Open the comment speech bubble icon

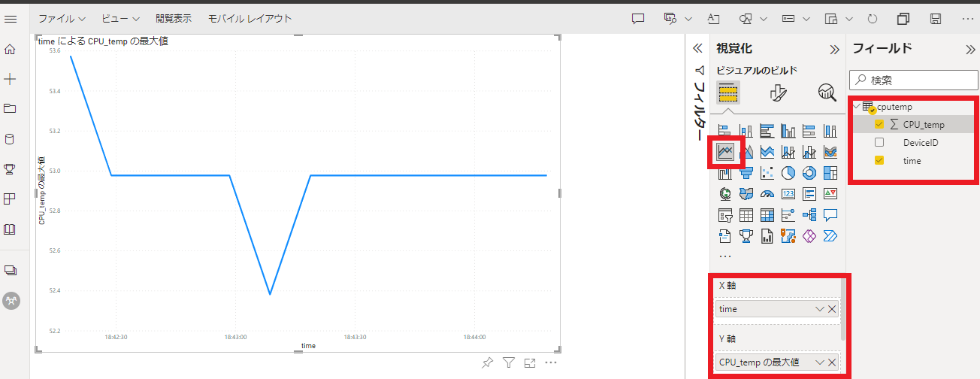[638, 19]
